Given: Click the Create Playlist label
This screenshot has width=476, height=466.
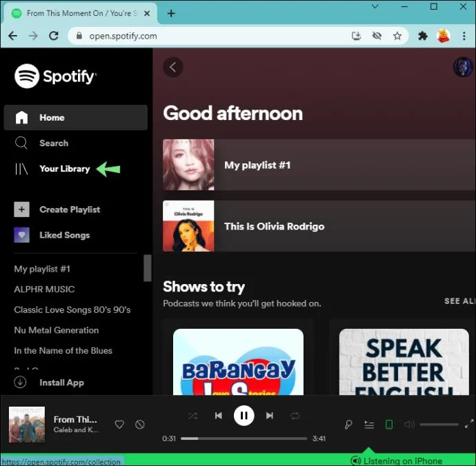Looking at the screenshot, I should pyautogui.click(x=70, y=210).
